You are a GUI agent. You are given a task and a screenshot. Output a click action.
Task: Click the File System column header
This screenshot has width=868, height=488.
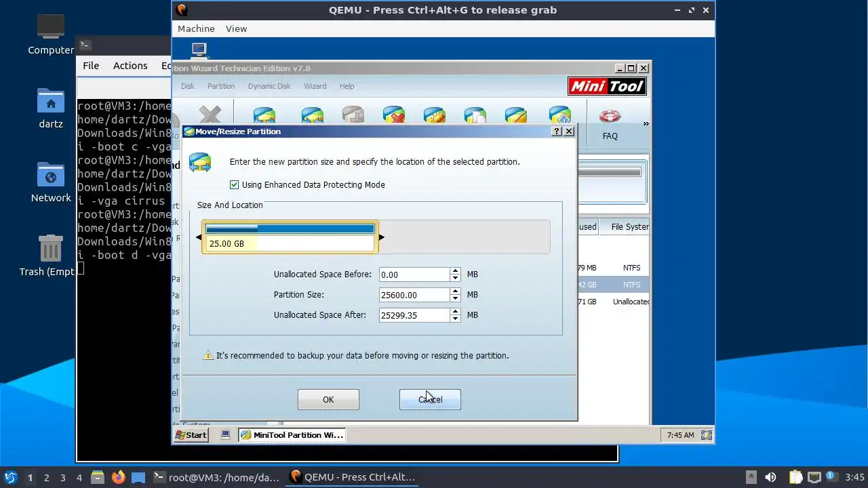click(x=625, y=227)
